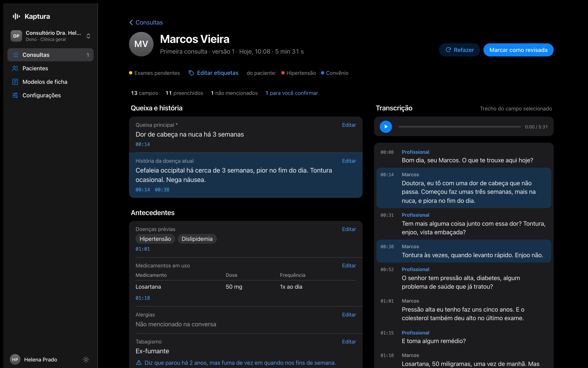Mark the consultation as revisada
The width and height of the screenshot is (588, 368).
click(518, 50)
